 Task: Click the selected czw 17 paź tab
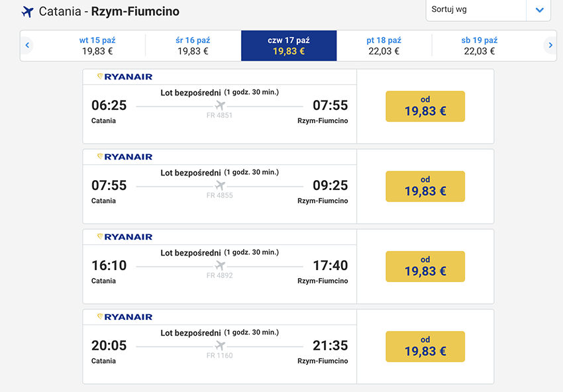pyautogui.click(x=289, y=46)
